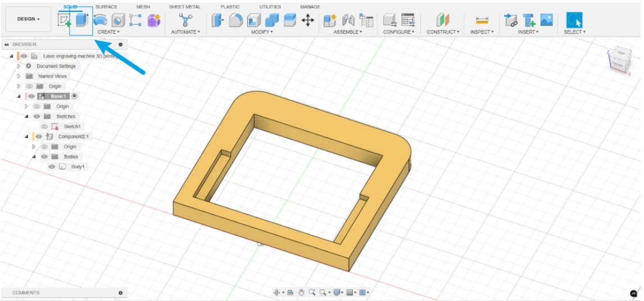The height and width of the screenshot is (301, 644).
Task: Switch to the SHEET METAL tab
Action: 185,7
